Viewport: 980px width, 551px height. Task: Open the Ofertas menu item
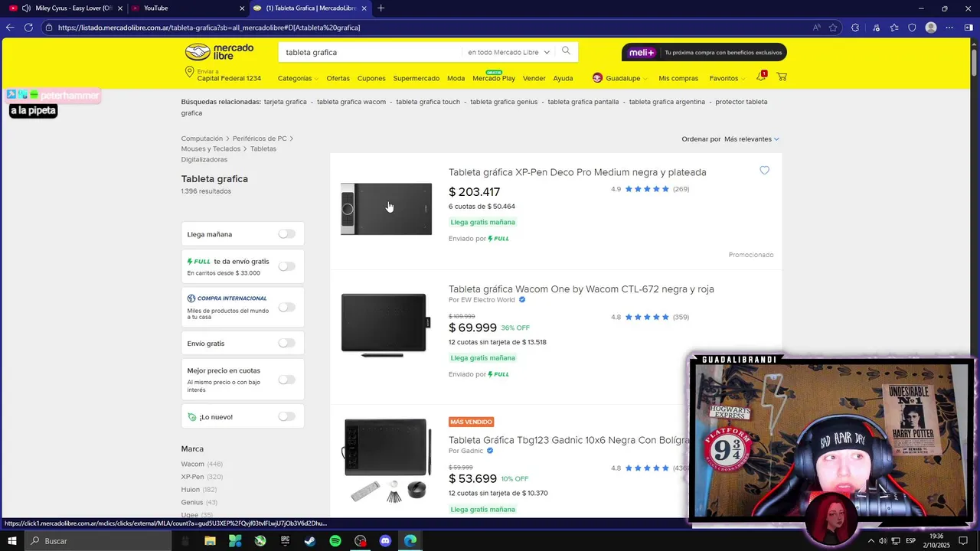[x=338, y=78]
